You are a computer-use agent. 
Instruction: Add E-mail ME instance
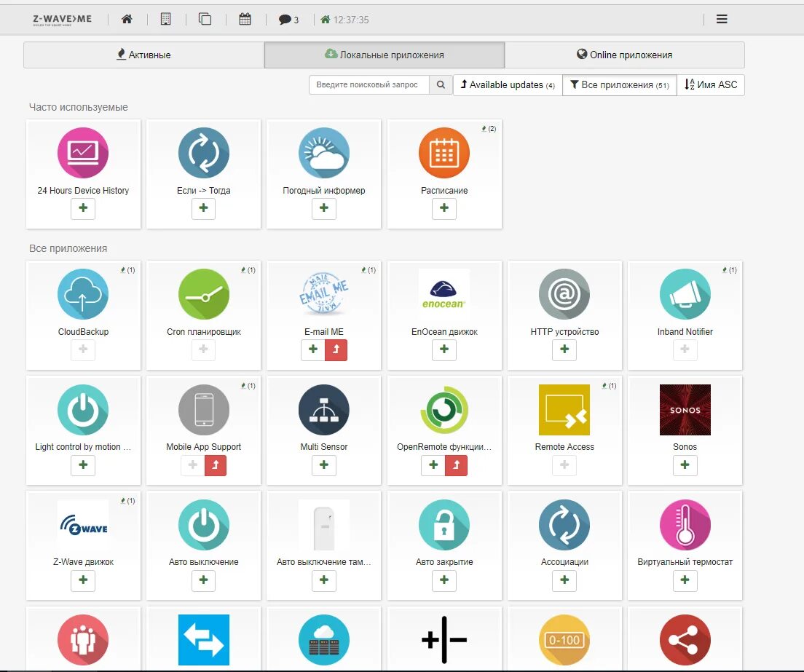(312, 349)
